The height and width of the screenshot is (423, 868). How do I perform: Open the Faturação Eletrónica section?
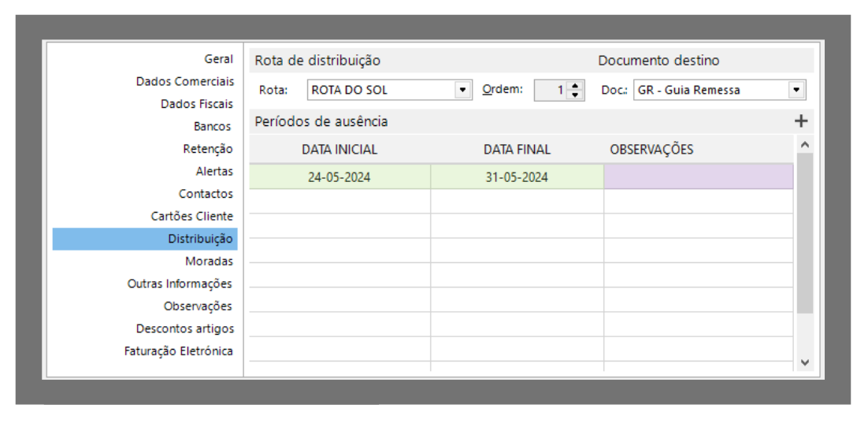click(x=178, y=351)
